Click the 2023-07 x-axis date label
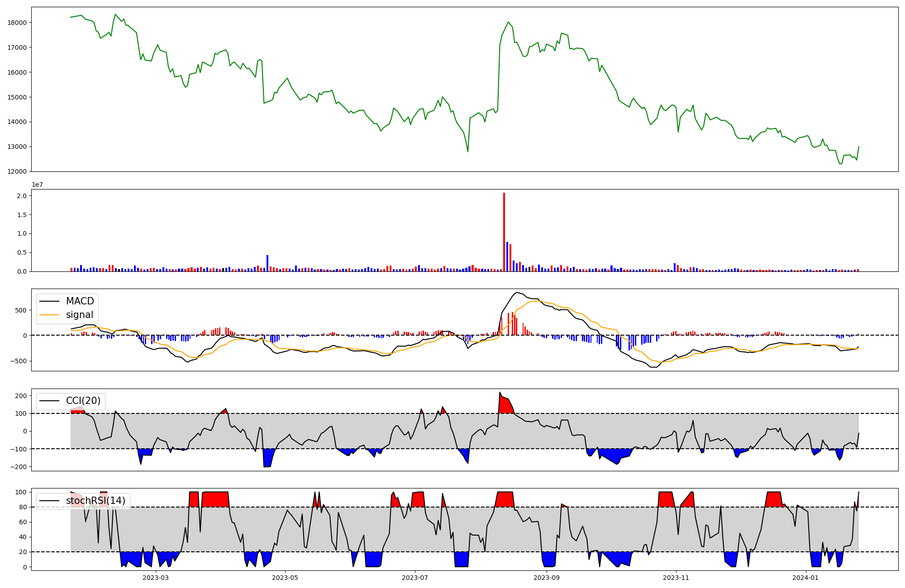The height and width of the screenshot is (588, 905). coord(415,578)
